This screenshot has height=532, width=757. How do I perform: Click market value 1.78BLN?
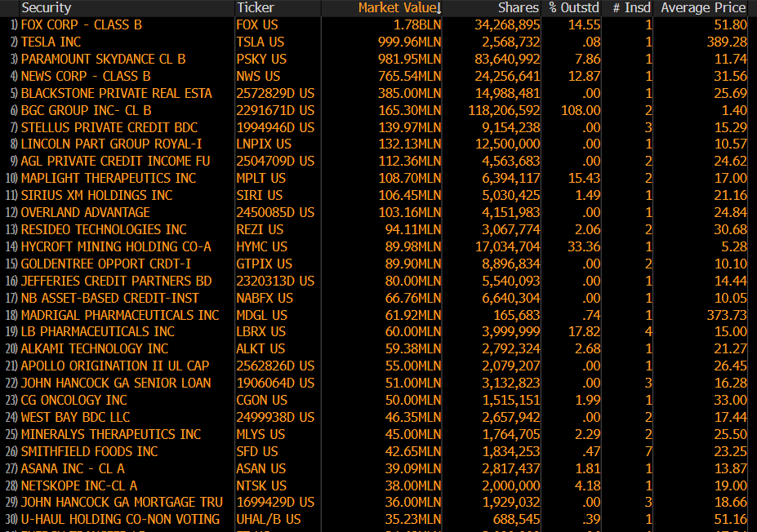point(417,25)
